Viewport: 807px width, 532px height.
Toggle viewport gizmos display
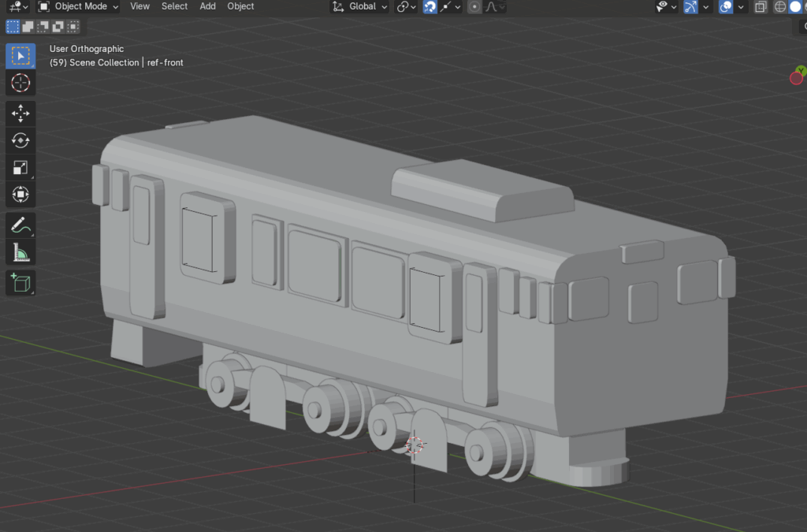point(691,6)
